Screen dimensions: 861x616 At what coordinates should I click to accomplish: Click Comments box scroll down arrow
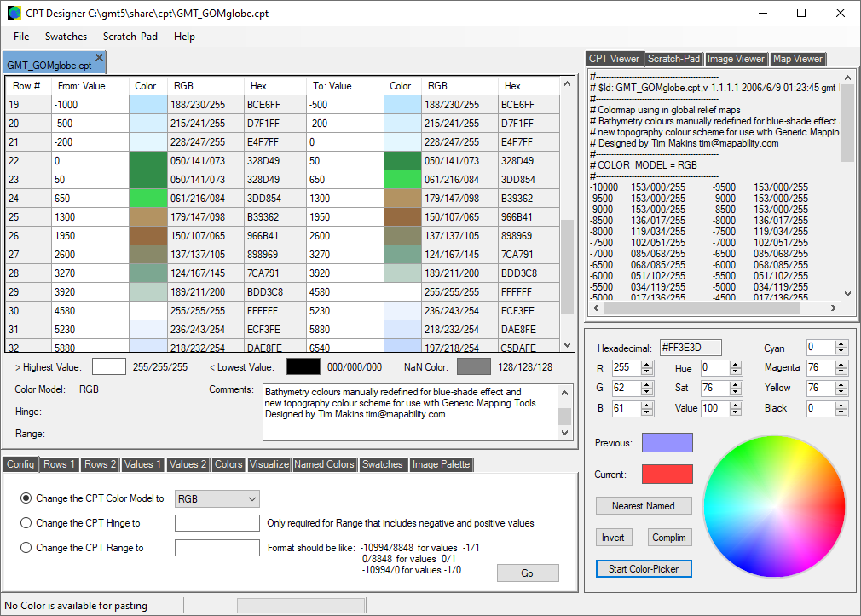coord(564,433)
